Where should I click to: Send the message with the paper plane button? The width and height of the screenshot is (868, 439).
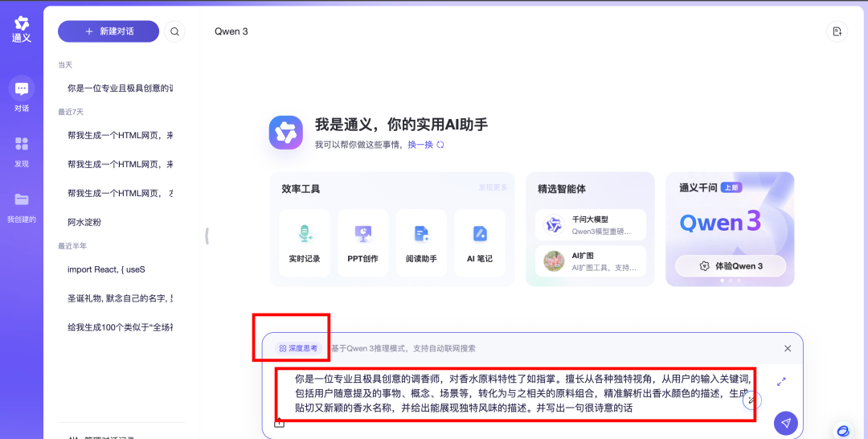(785, 423)
